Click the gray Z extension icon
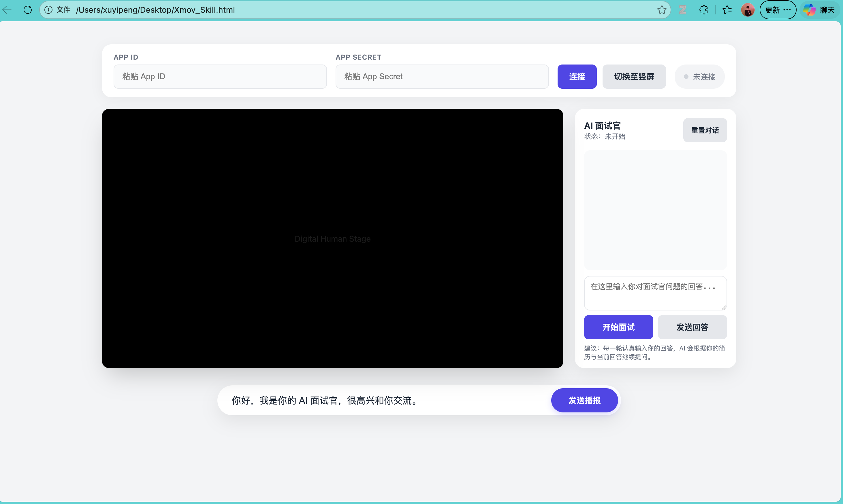This screenshot has height=504, width=843. pos(682,10)
